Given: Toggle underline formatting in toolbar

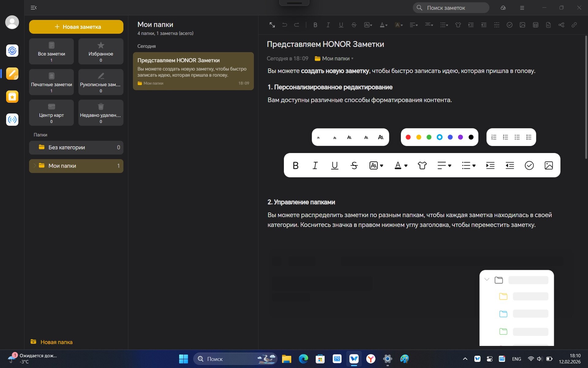Looking at the screenshot, I should 341,25.
